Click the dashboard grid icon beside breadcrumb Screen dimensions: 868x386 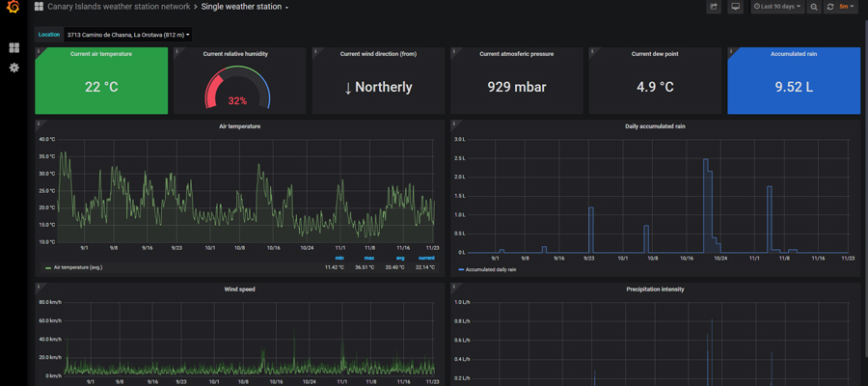[39, 7]
